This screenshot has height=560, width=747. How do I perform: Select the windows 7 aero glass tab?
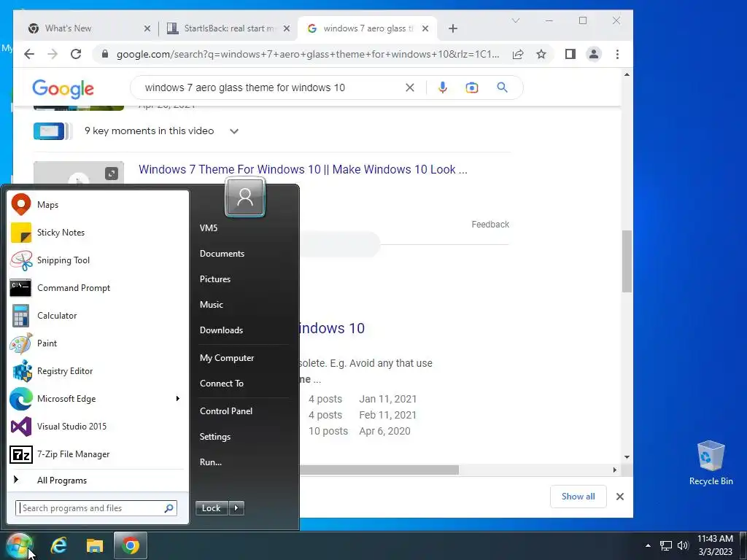tap(368, 28)
